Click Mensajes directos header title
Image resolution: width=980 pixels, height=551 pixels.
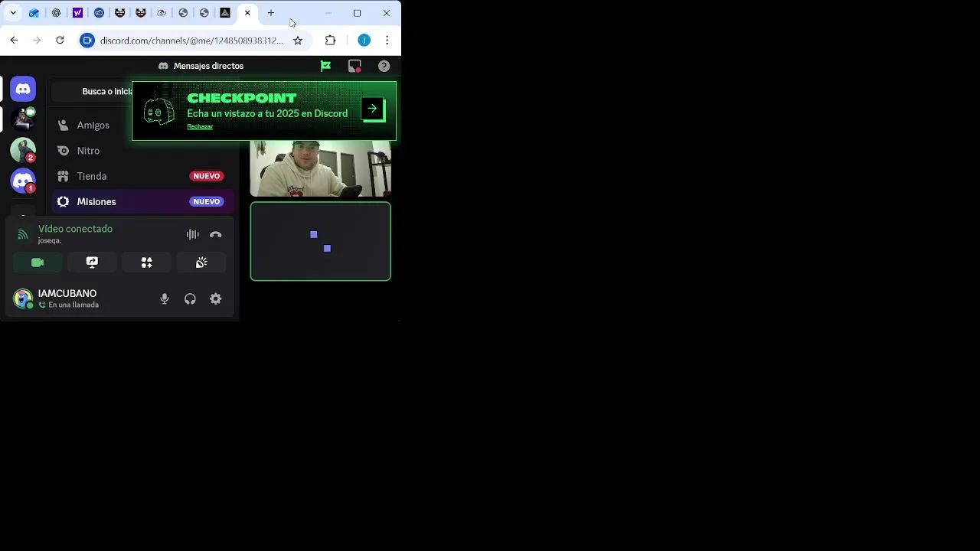coord(208,66)
